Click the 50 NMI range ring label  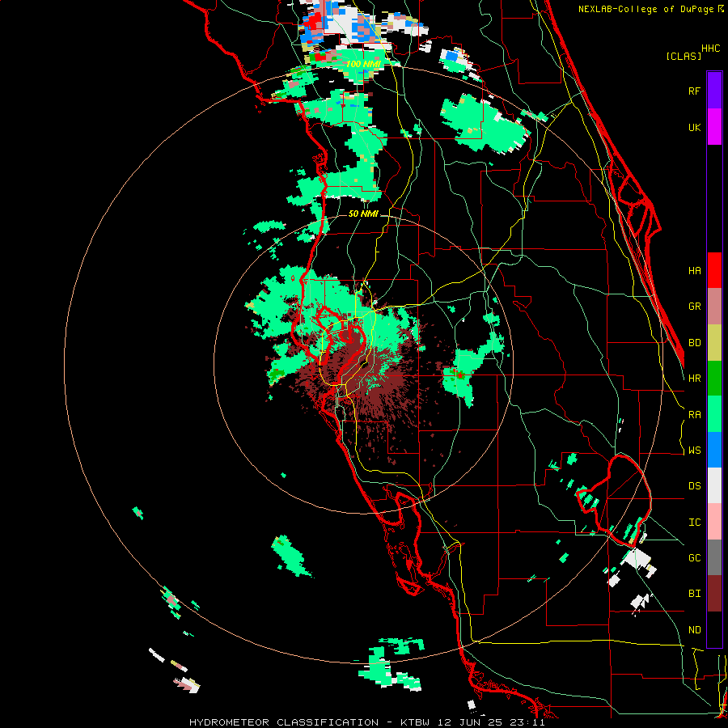click(x=363, y=214)
